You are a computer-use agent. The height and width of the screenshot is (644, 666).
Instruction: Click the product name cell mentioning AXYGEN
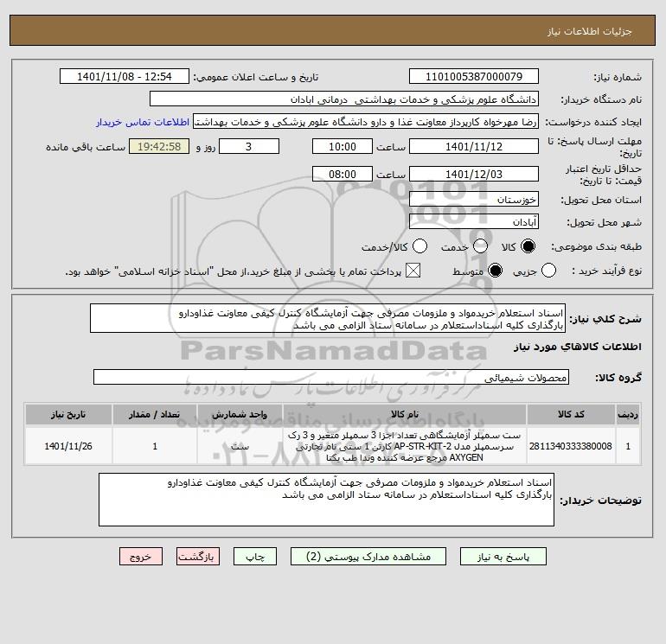[405, 446]
